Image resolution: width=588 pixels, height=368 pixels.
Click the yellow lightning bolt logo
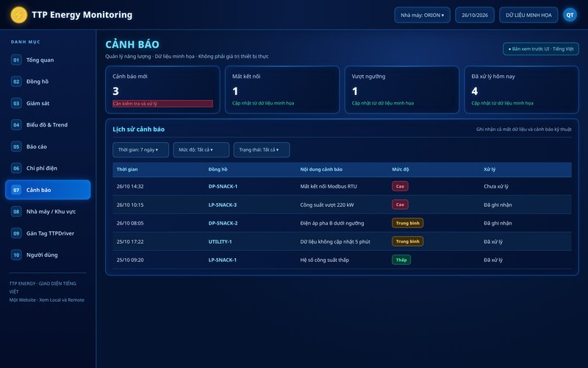[19, 15]
